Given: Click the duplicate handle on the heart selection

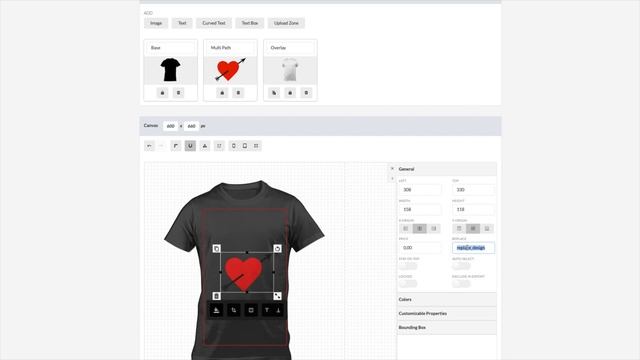Looking at the screenshot, I should point(217,248).
